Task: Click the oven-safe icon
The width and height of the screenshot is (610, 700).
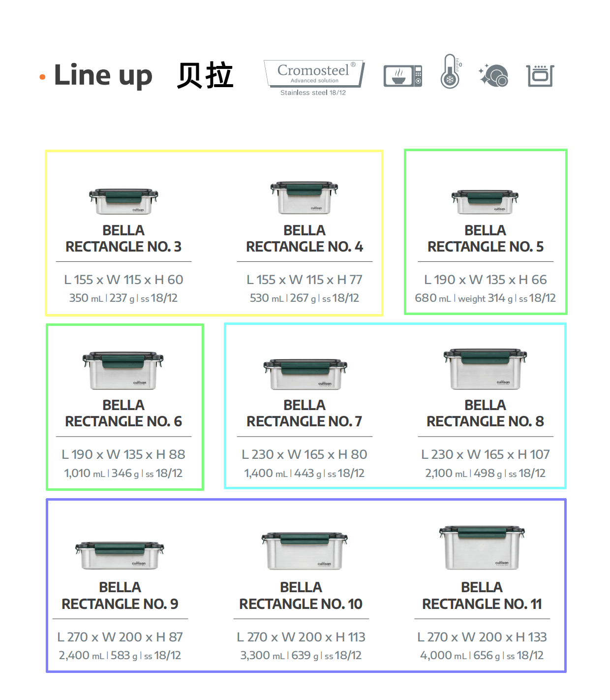Action: point(540,76)
